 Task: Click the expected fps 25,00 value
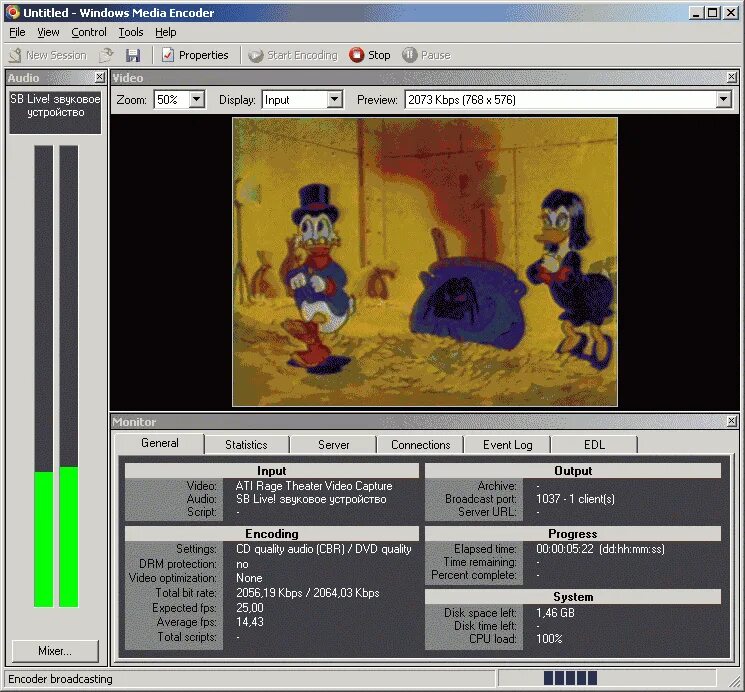(x=249, y=607)
